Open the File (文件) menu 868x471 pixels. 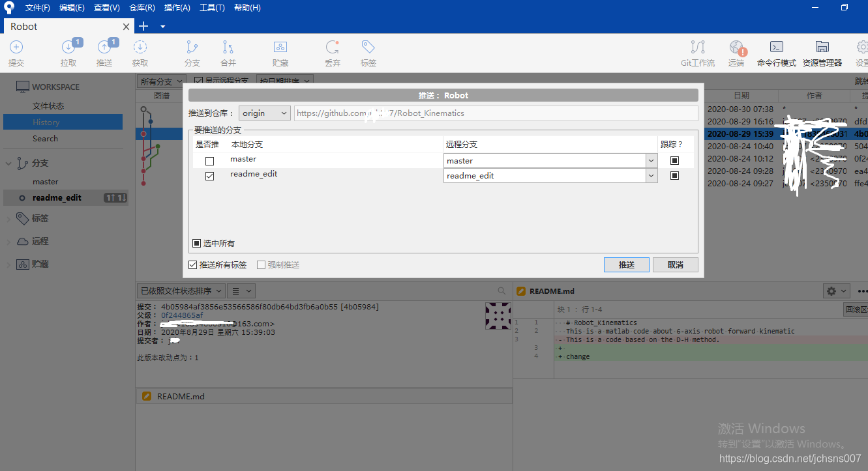[38, 8]
